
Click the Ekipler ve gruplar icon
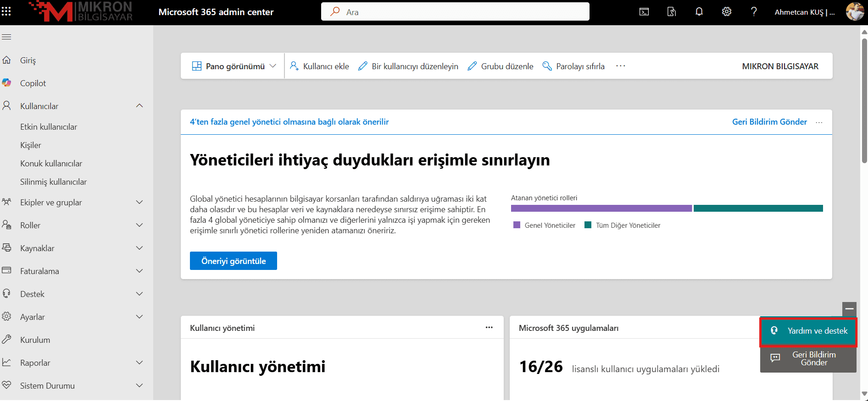[x=6, y=202]
